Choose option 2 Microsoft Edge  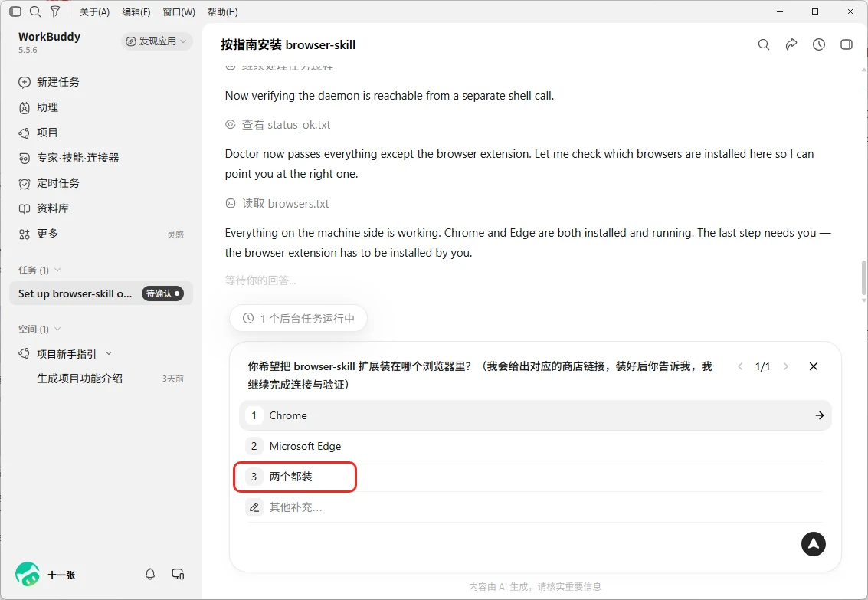pyautogui.click(x=536, y=445)
